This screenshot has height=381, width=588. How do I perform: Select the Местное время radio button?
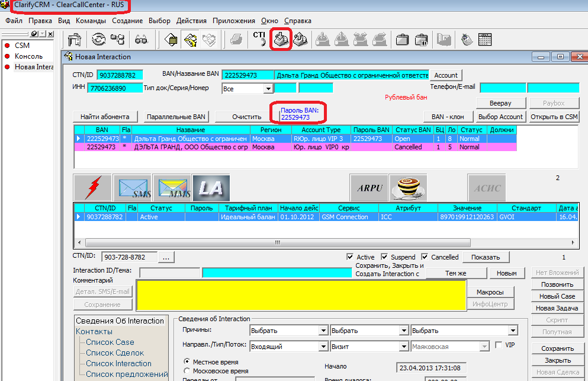click(x=187, y=361)
